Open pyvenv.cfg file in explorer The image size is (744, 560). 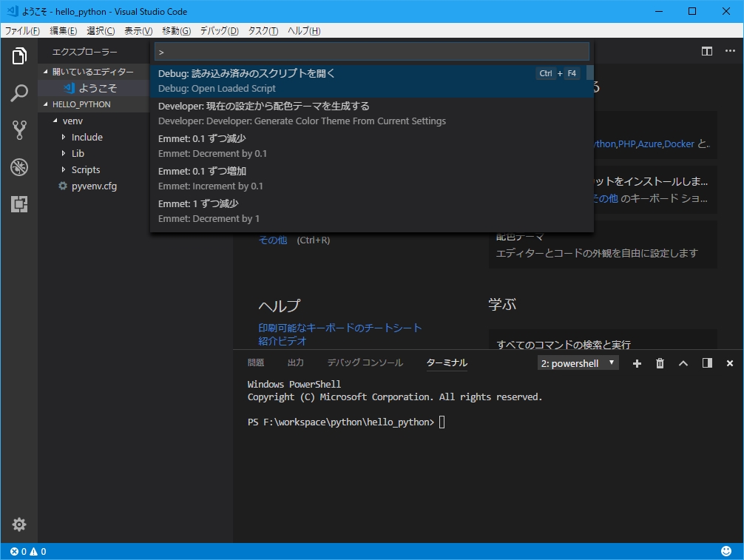pos(93,186)
